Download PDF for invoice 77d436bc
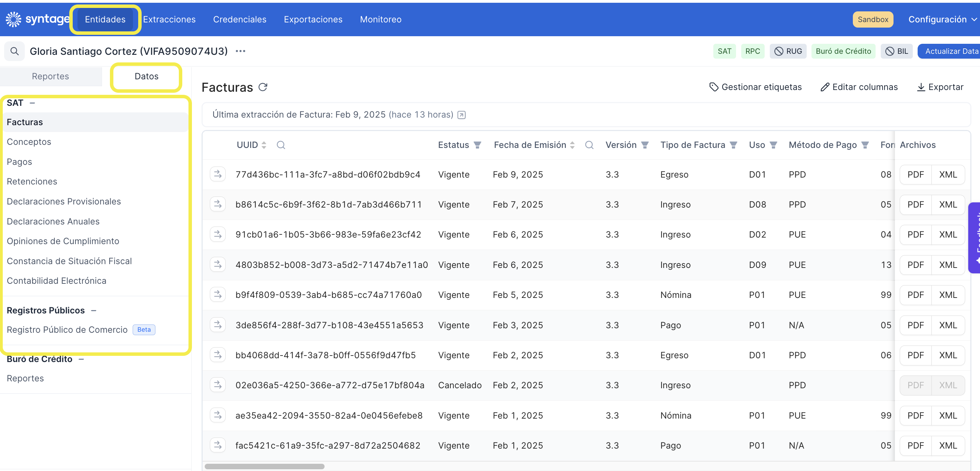This screenshot has height=471, width=980. (915, 174)
